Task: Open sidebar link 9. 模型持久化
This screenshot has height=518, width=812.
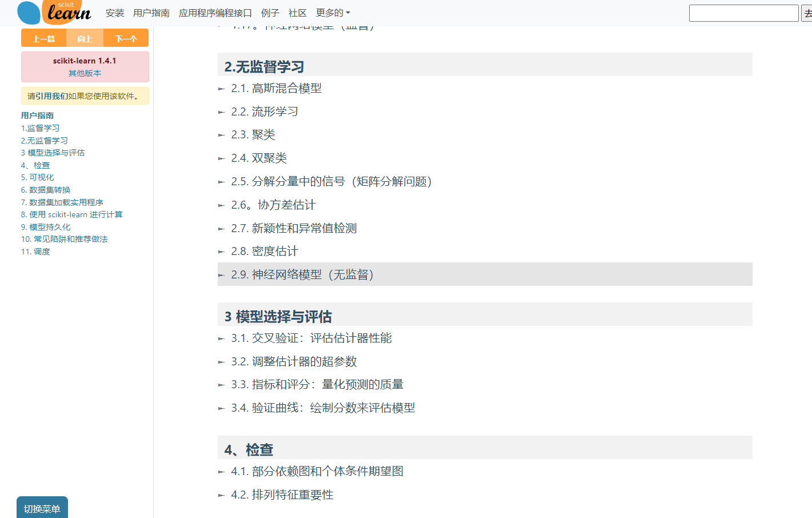Action: point(46,227)
